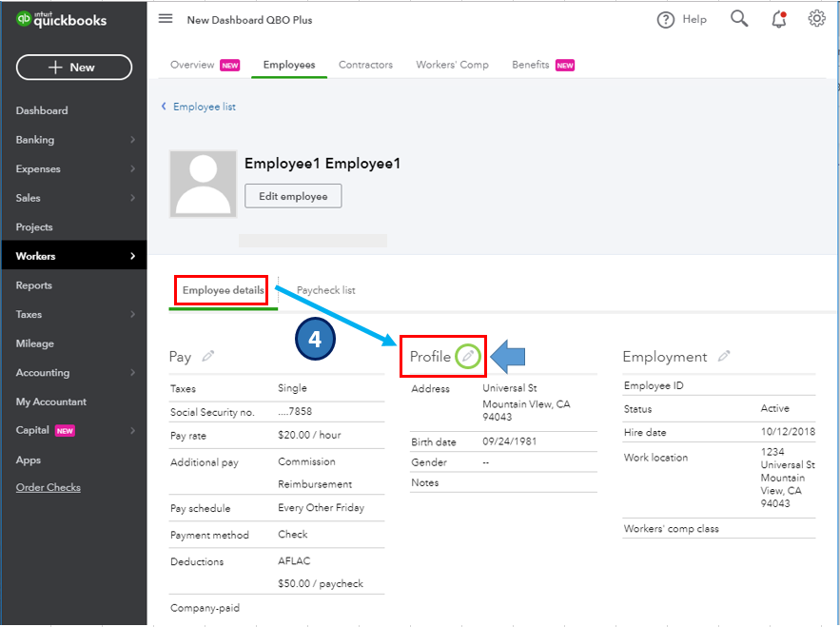Edit Profile section with pencil icon
Viewport: 840px width, 627px height.
[x=468, y=356]
